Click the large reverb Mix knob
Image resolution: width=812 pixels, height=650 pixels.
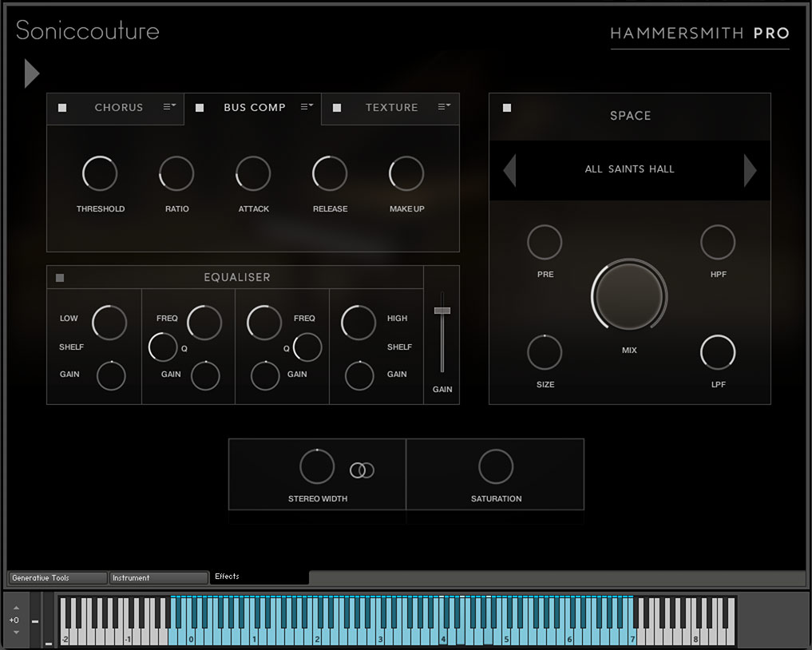(629, 295)
